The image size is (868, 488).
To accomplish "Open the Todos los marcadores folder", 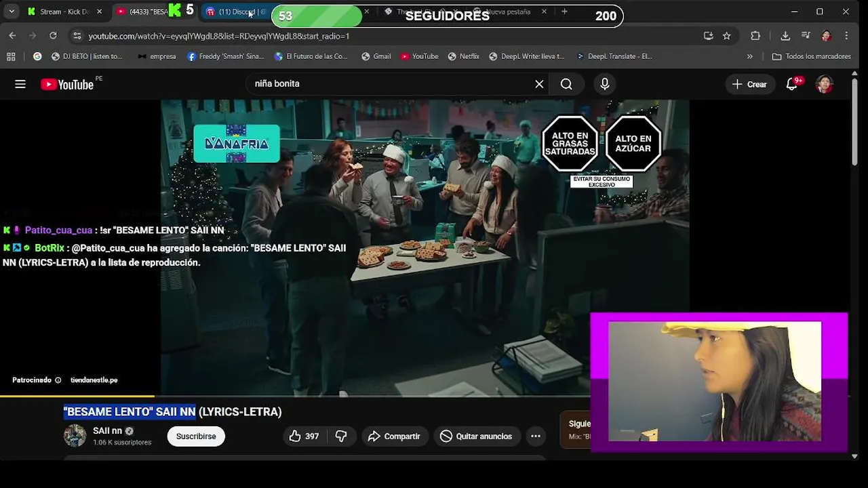I will coord(811,56).
